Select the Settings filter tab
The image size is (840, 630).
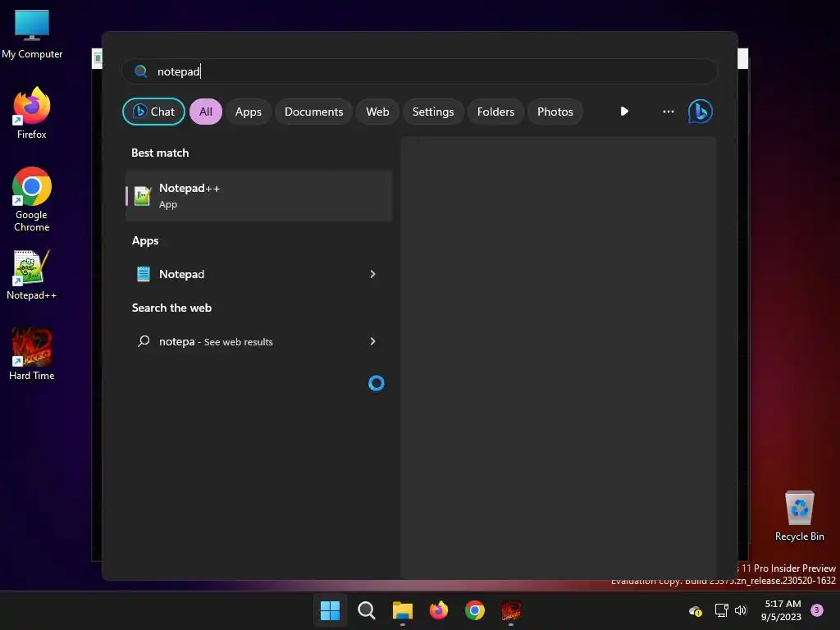433,112
